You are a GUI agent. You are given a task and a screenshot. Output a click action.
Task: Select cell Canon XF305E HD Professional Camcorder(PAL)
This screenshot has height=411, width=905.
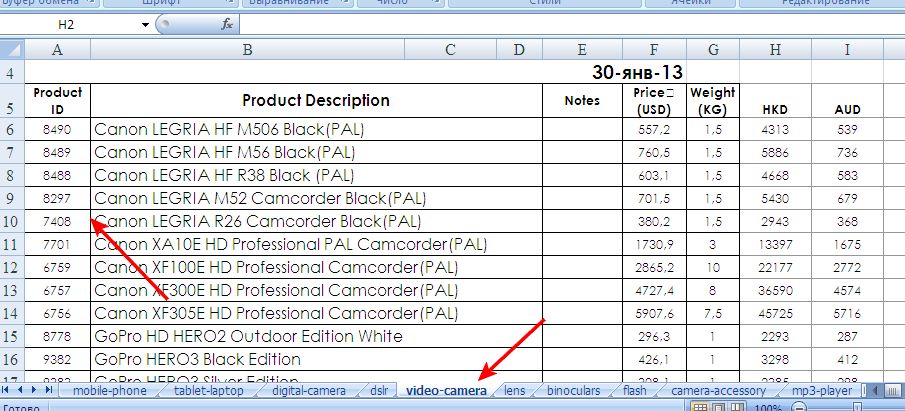[x=316, y=313]
